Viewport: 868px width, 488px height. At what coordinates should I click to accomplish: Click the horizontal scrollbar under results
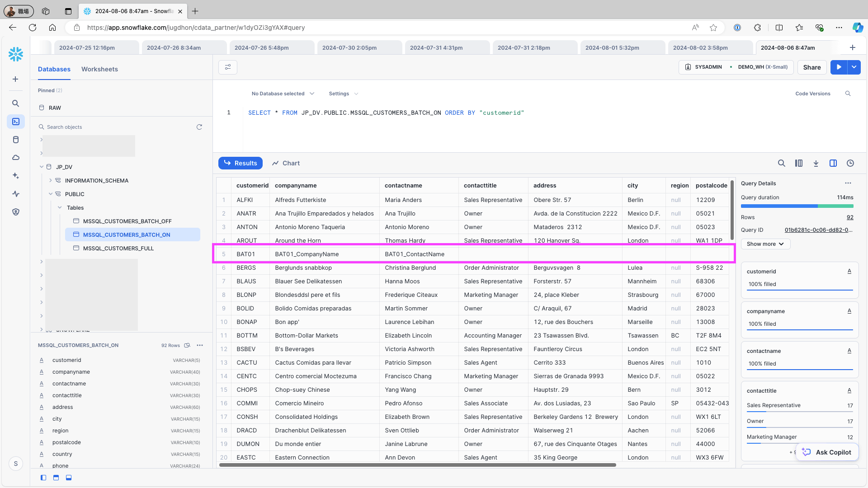coord(417,465)
